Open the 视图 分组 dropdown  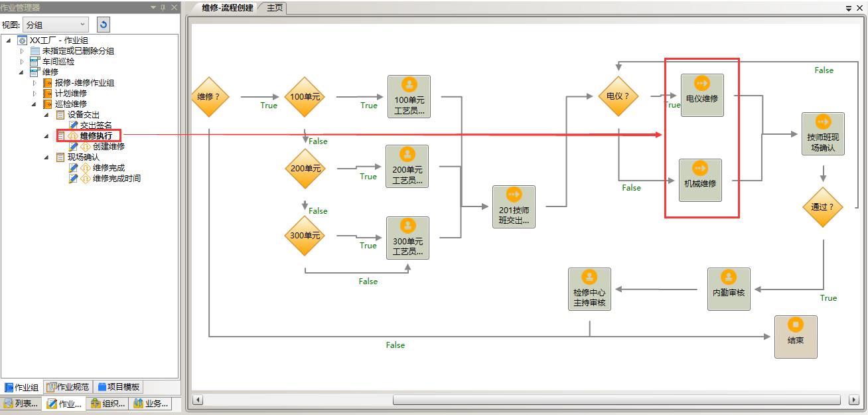coord(55,25)
